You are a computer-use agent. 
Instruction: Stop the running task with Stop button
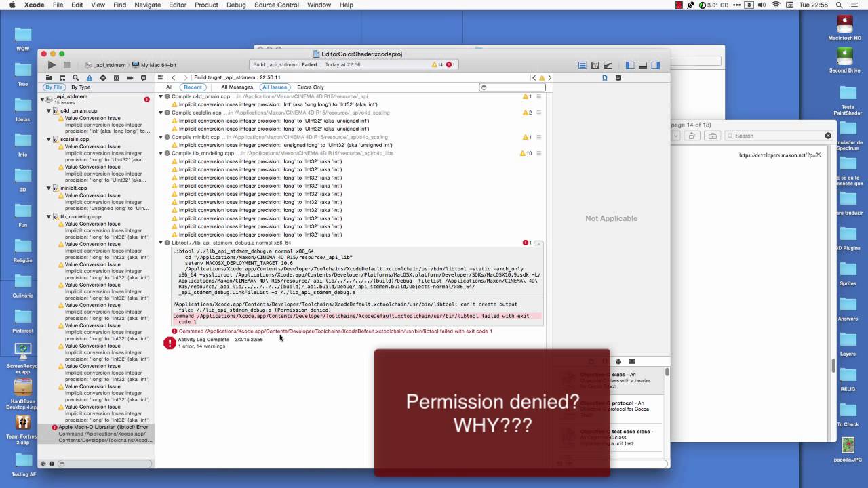coord(66,65)
